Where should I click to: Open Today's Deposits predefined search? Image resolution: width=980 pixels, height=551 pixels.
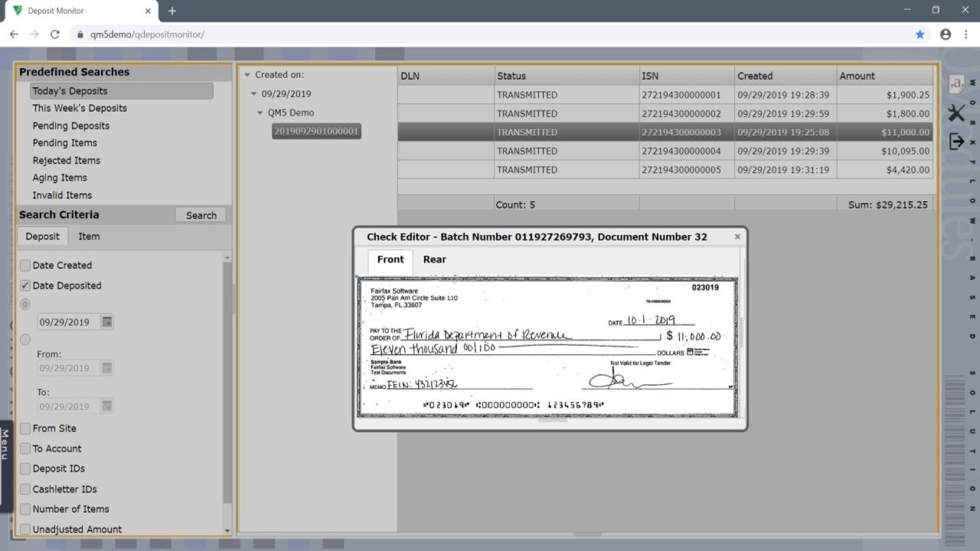tap(121, 91)
